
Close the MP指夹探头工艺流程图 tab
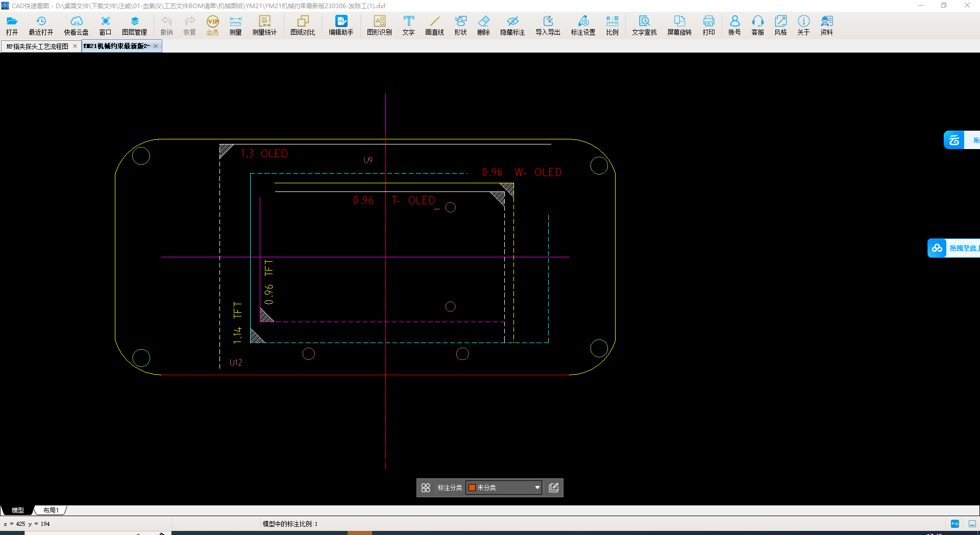coord(75,46)
